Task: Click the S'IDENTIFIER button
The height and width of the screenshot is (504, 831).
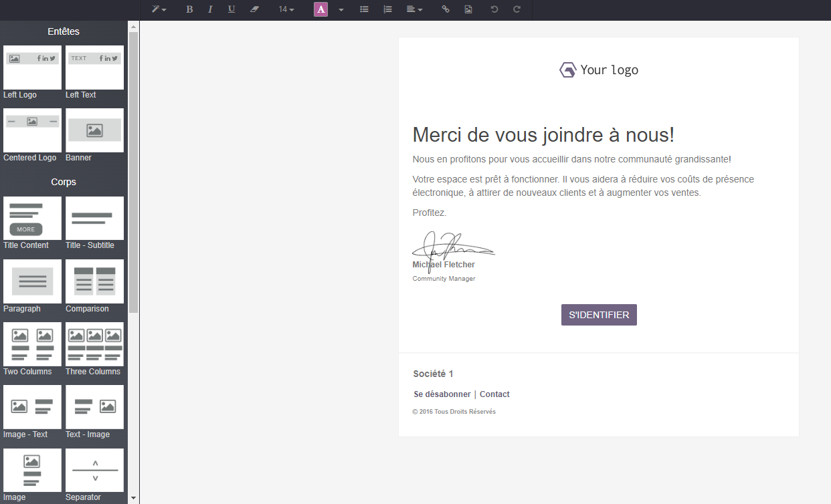Action: [x=599, y=315]
